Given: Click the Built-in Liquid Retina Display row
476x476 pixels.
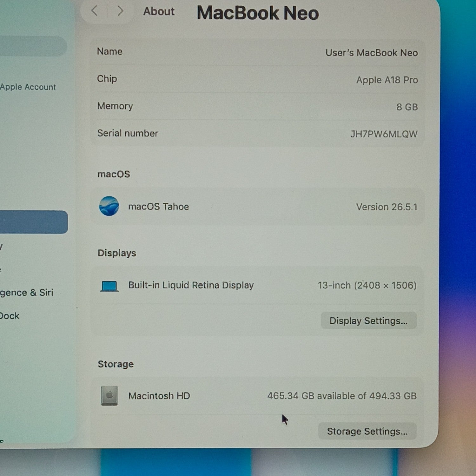Looking at the screenshot, I should pyautogui.click(x=257, y=286).
